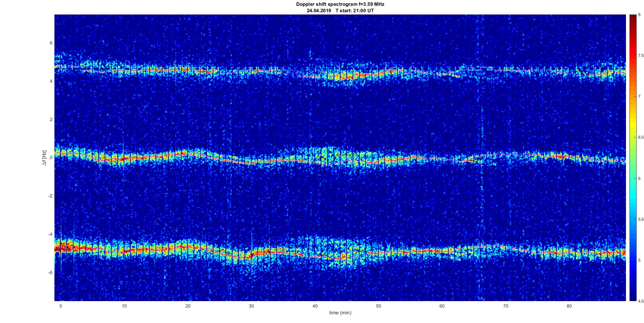Click the x-axis tick label 70
This screenshot has height=323, width=644.
point(506,306)
